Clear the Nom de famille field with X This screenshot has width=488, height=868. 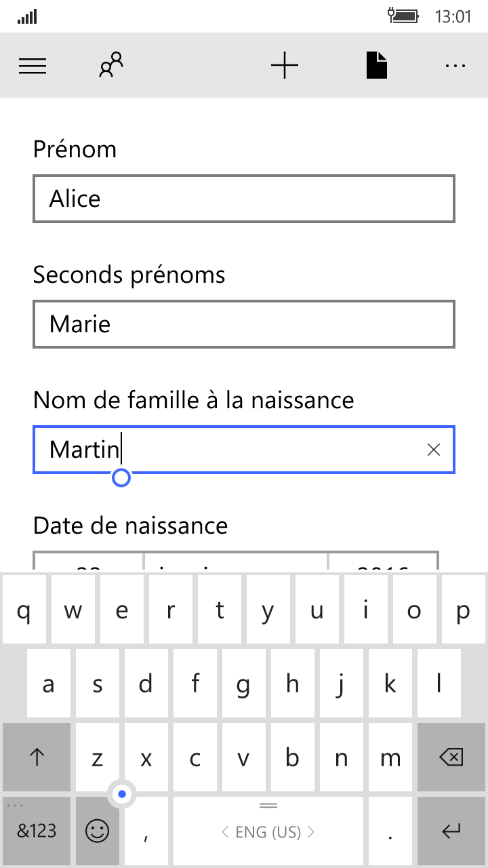[x=434, y=450]
